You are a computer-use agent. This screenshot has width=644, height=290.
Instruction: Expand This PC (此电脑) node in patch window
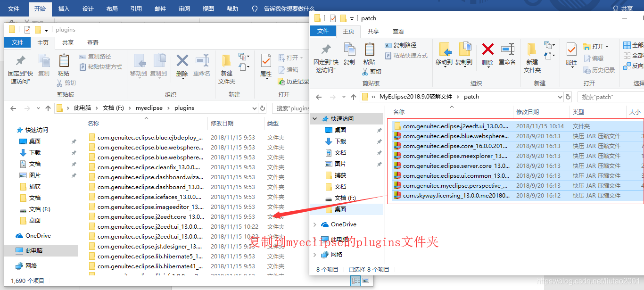tap(315, 240)
